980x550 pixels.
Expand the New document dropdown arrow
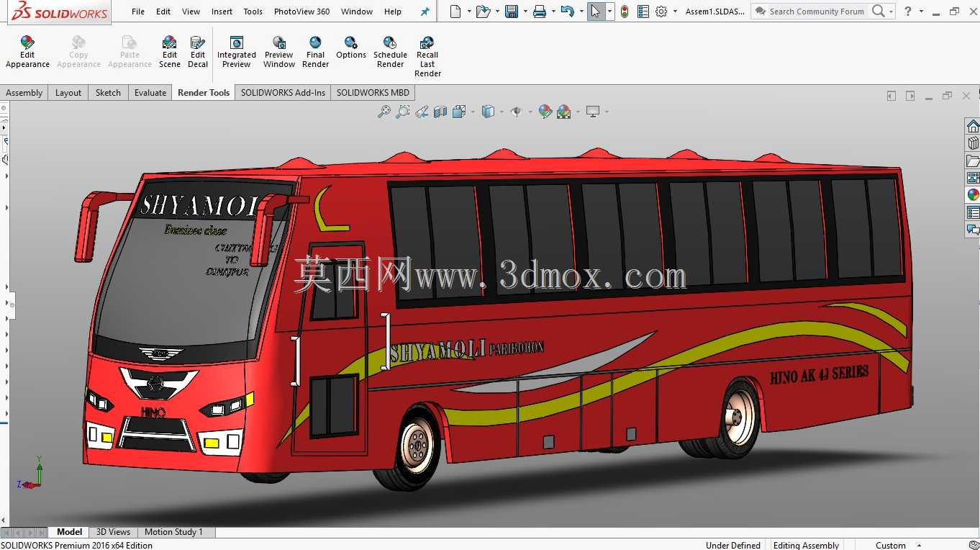point(469,12)
